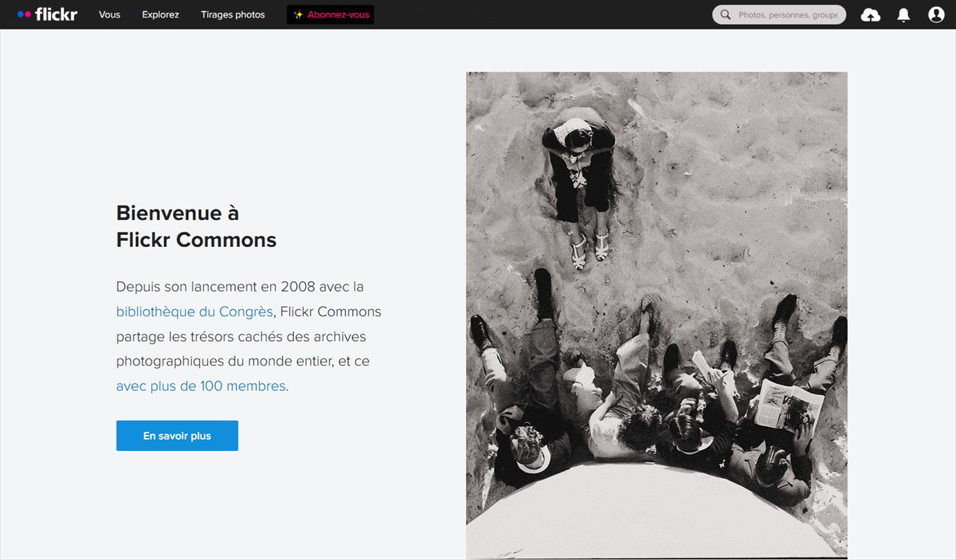
Task: Open the Vous menu
Action: [x=110, y=14]
